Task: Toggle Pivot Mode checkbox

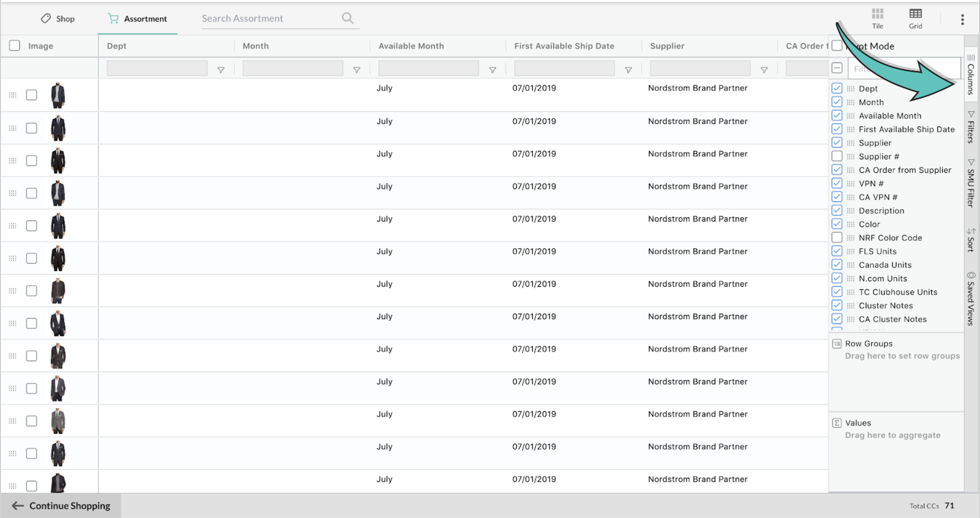Action: [x=837, y=46]
